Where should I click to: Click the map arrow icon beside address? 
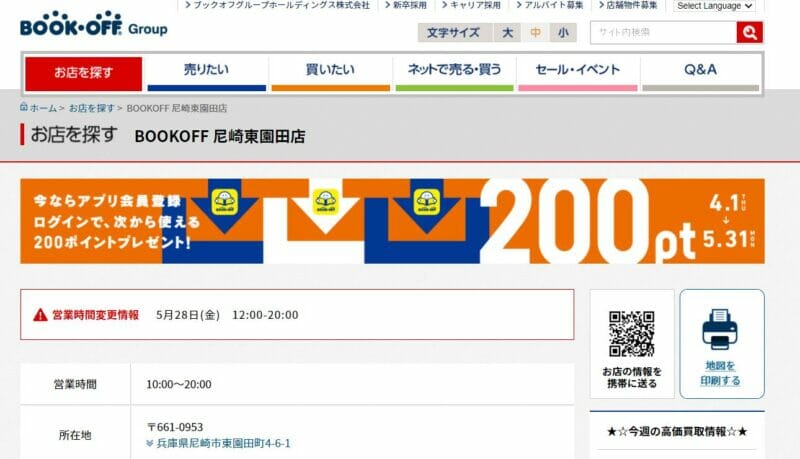point(149,444)
